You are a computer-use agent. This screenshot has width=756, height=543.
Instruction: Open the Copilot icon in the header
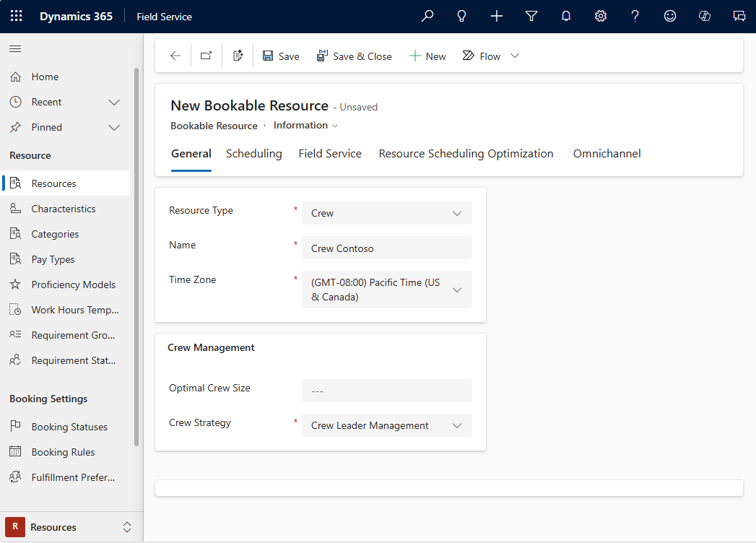click(x=704, y=15)
